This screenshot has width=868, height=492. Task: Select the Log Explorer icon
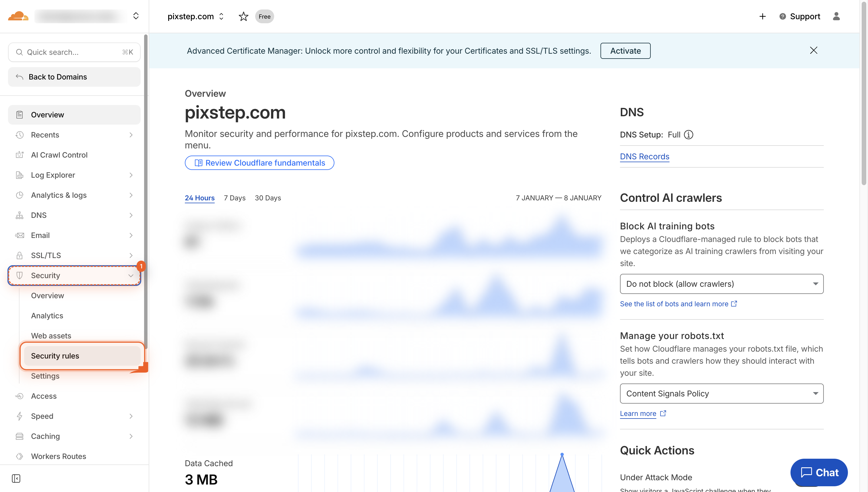click(x=19, y=175)
